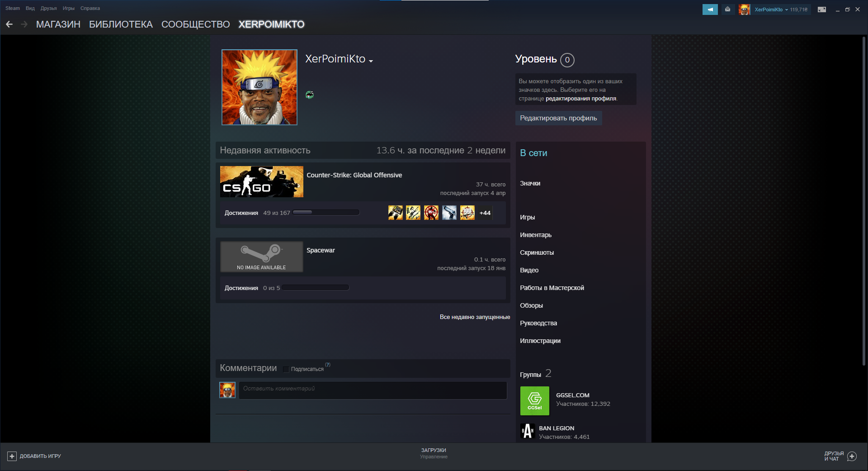This screenshot has width=868, height=471.
Task: Switch to the СООБЩЕСТВО tab
Action: click(196, 24)
